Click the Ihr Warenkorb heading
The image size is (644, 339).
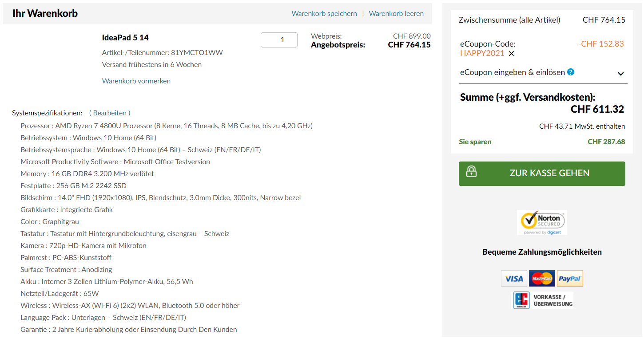[x=45, y=14]
